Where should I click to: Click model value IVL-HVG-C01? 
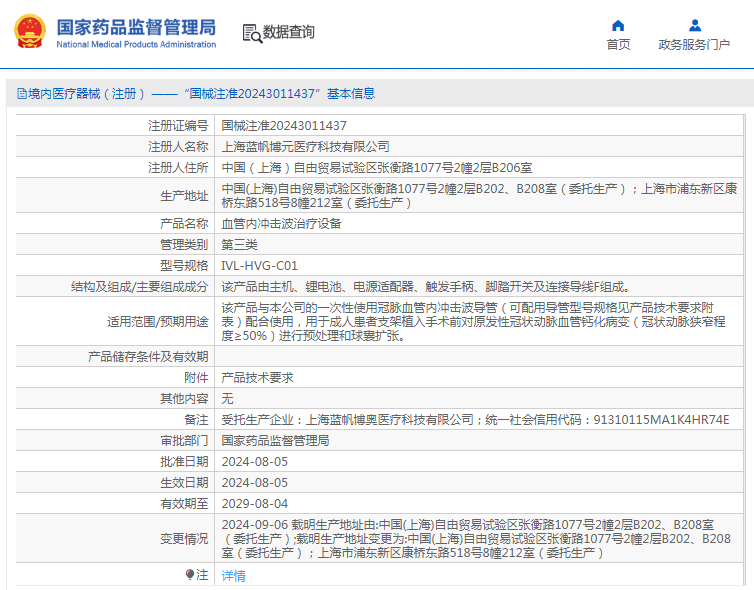(x=259, y=266)
